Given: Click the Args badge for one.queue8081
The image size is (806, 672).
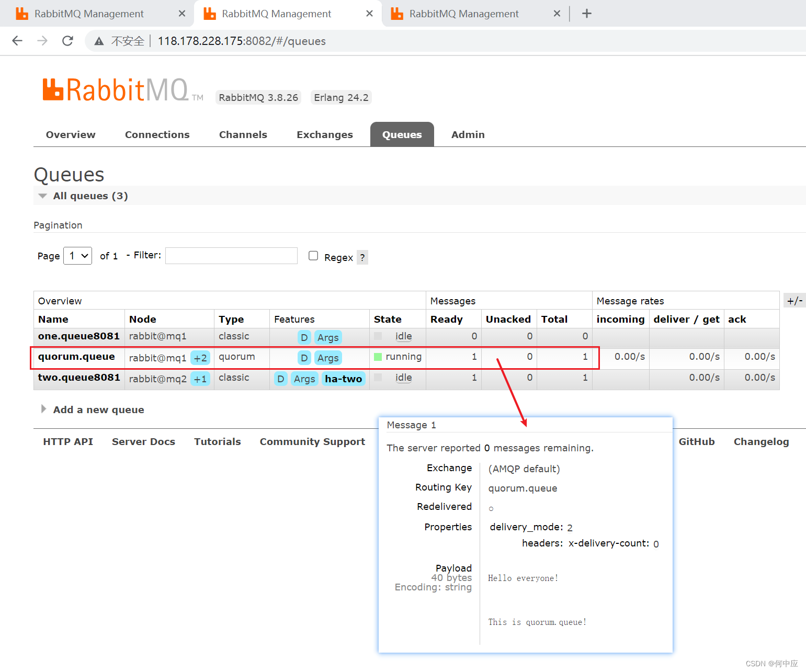Looking at the screenshot, I should [x=328, y=337].
